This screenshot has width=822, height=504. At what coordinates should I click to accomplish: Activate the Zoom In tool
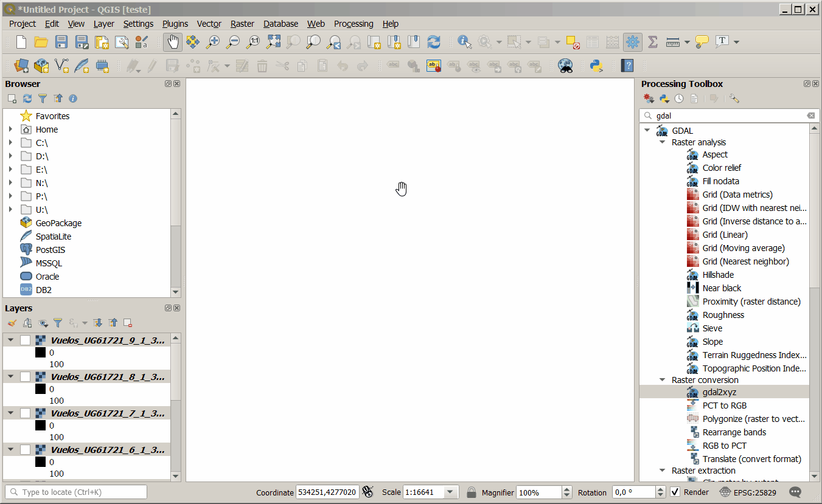click(x=212, y=42)
